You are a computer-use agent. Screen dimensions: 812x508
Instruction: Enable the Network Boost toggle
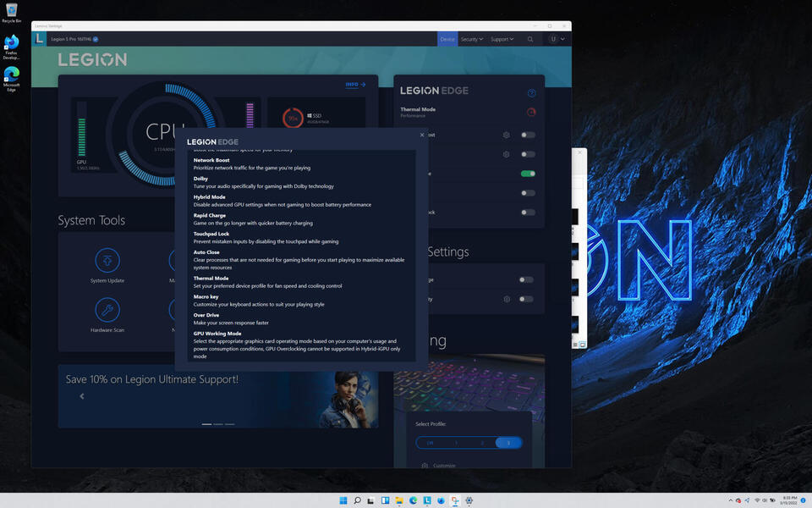(528, 135)
